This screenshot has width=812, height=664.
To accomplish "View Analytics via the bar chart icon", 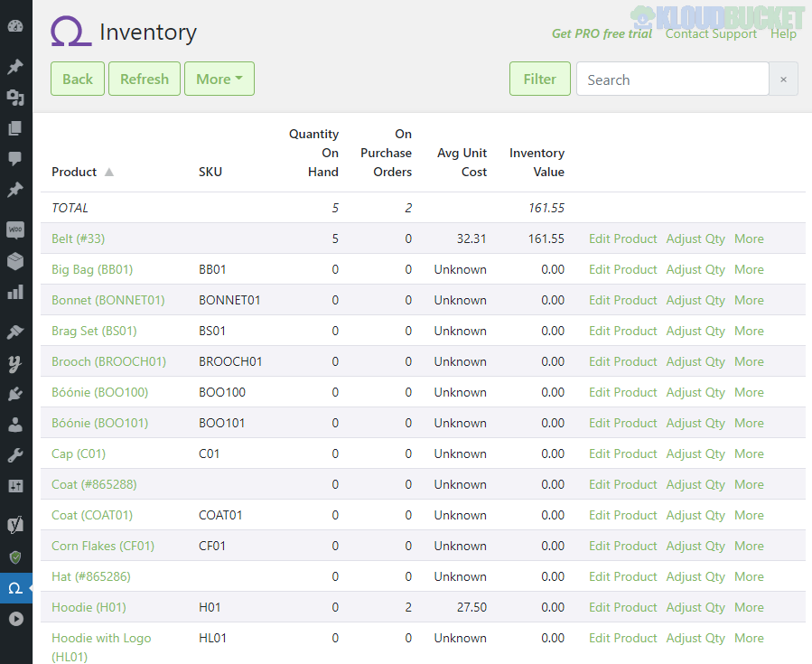I will [x=15, y=291].
